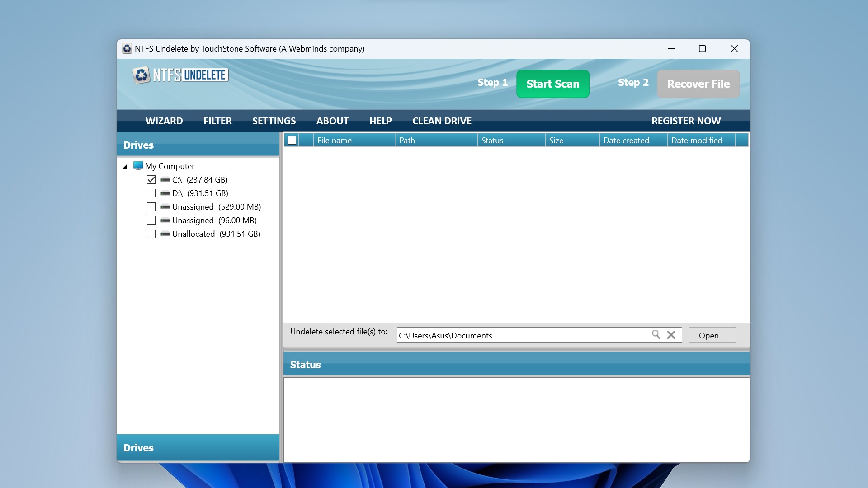Minimize the NTFS Undelete window
This screenshot has width=868, height=488.
click(x=671, y=48)
